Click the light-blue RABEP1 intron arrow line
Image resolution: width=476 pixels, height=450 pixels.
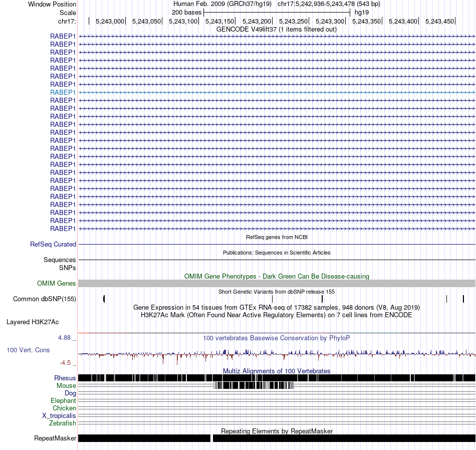(x=277, y=92)
